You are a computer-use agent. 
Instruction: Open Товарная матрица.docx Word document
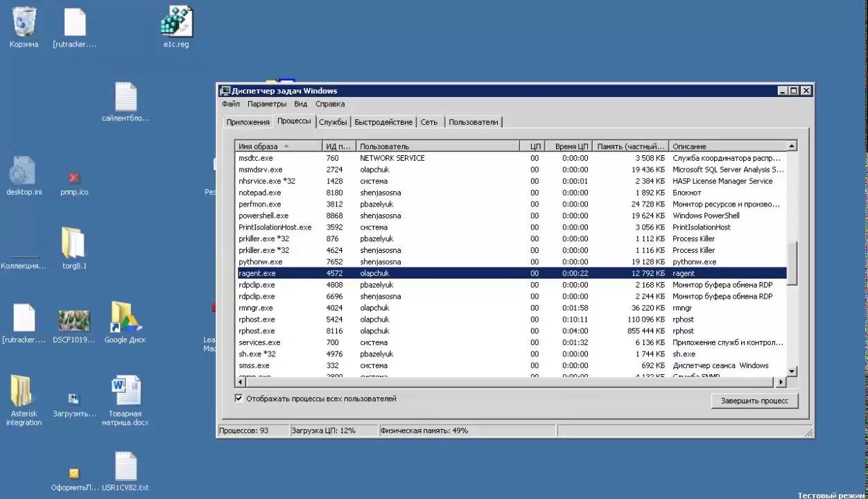125,401
